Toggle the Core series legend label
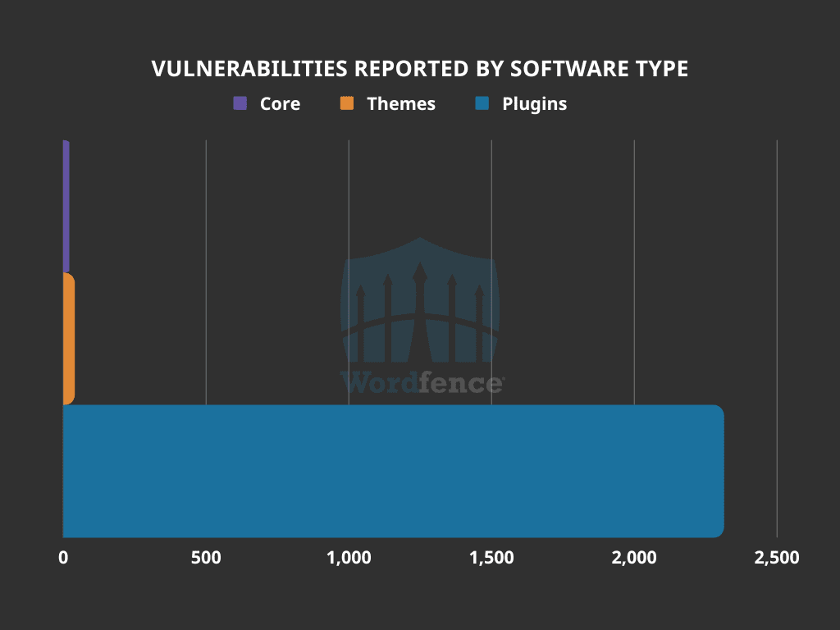Viewport: 840px width, 630px height. click(x=280, y=104)
